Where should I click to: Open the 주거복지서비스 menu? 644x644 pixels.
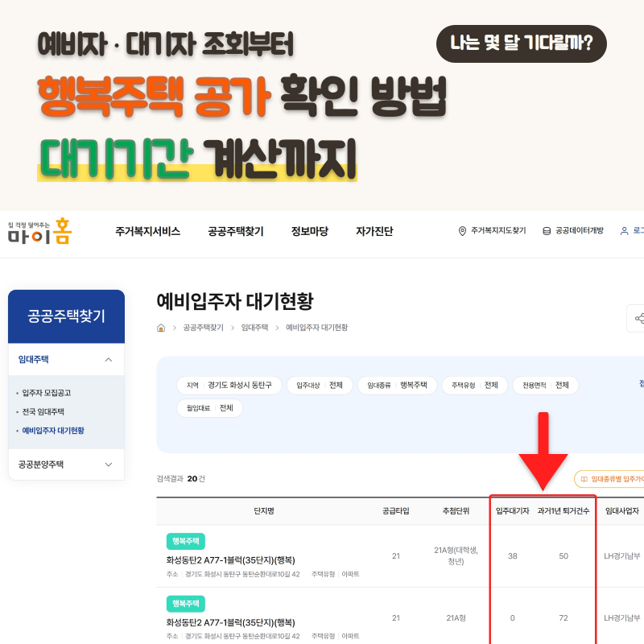(x=148, y=231)
